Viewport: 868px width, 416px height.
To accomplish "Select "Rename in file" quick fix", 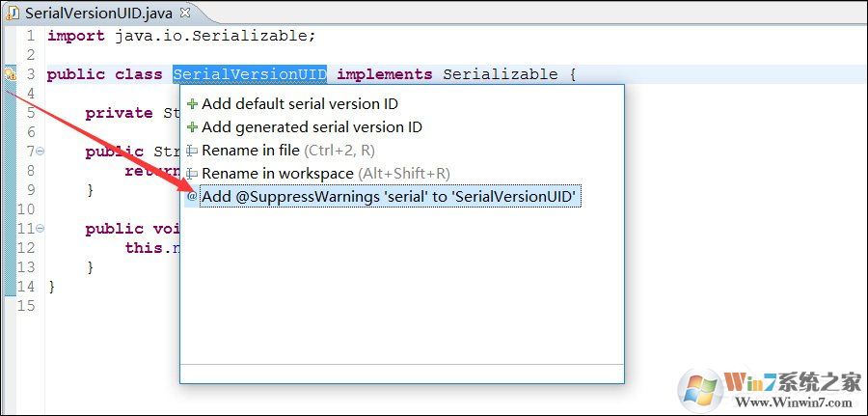I will click(251, 151).
